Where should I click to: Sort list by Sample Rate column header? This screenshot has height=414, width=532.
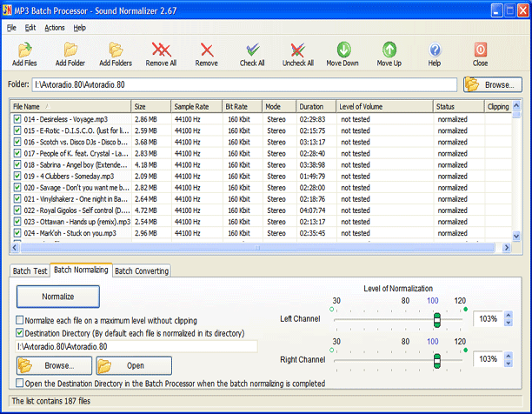(x=196, y=107)
